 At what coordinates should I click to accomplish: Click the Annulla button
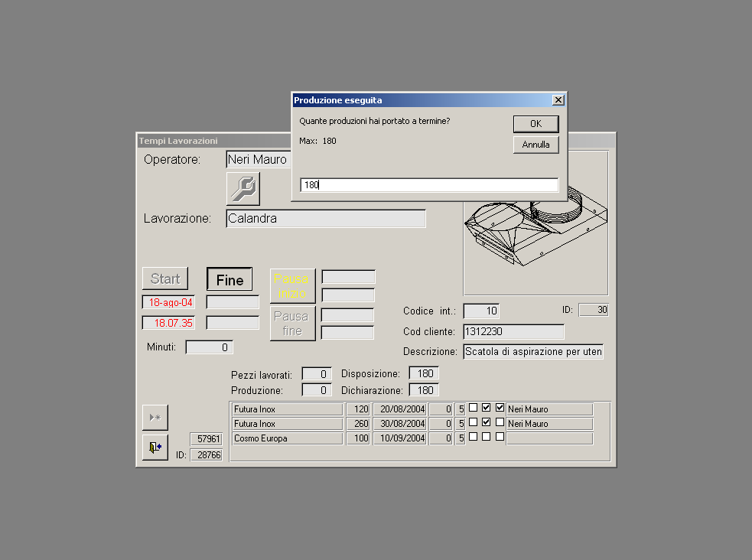pos(536,145)
